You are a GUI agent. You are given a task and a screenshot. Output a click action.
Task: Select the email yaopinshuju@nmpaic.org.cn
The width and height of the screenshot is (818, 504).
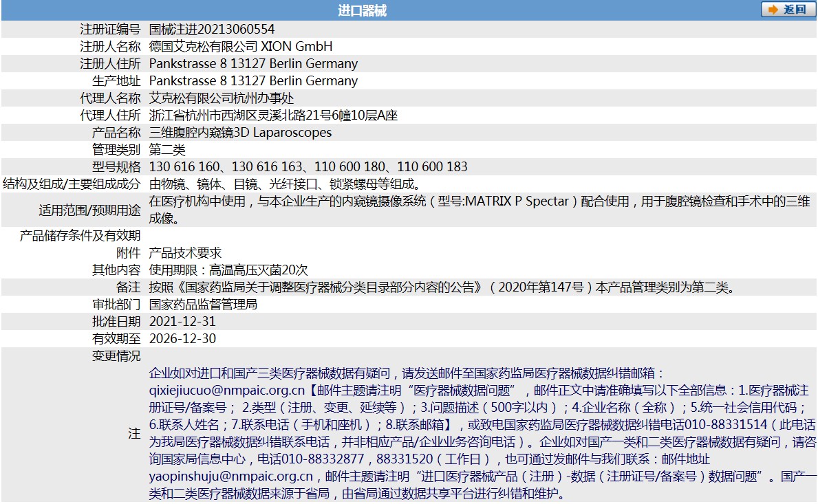231,476
